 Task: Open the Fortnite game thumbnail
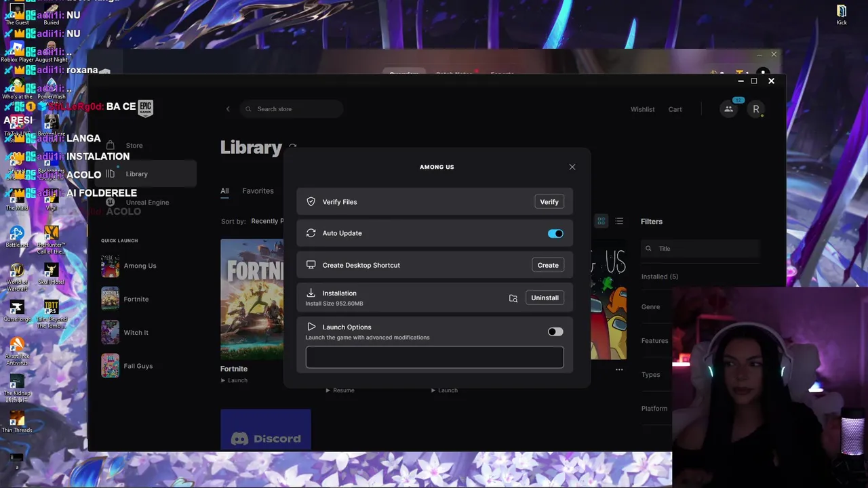(x=252, y=299)
